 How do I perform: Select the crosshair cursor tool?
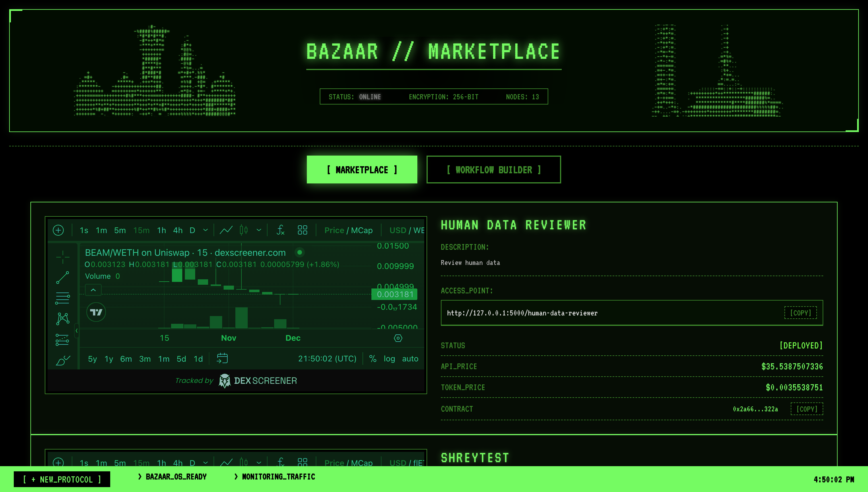tap(63, 257)
